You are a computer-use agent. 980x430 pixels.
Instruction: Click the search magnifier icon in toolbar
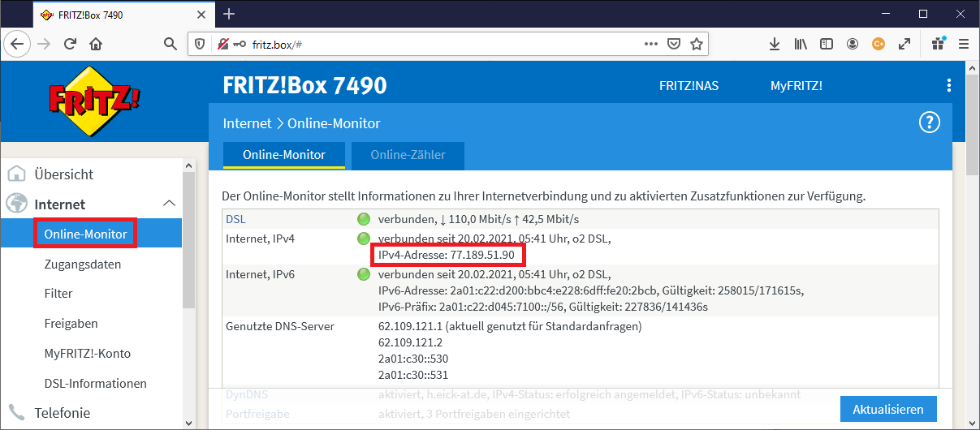pyautogui.click(x=171, y=44)
